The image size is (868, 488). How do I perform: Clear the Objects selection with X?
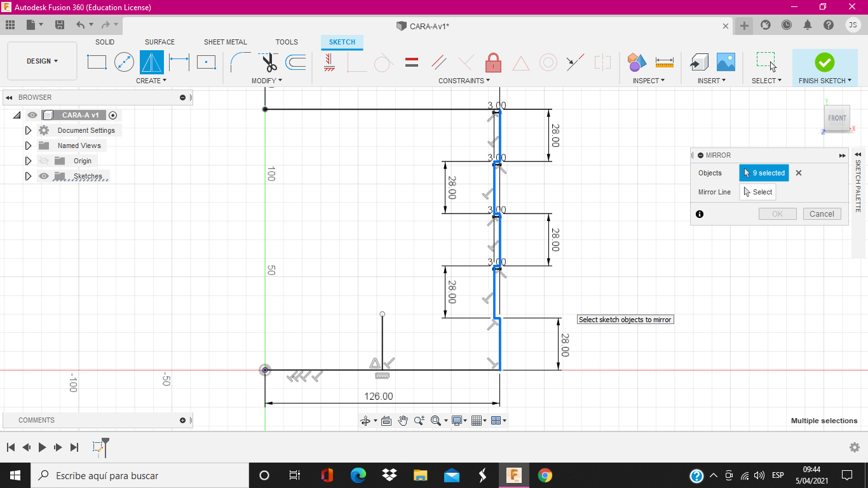click(x=799, y=173)
